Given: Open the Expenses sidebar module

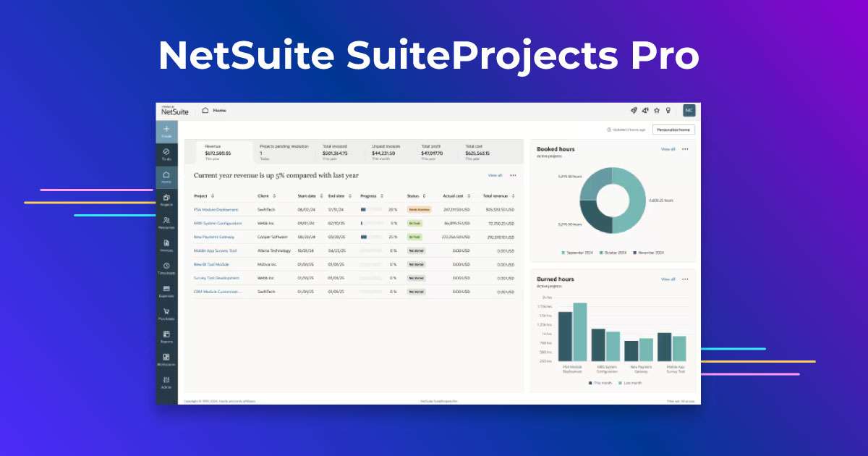Looking at the screenshot, I should point(166,291).
